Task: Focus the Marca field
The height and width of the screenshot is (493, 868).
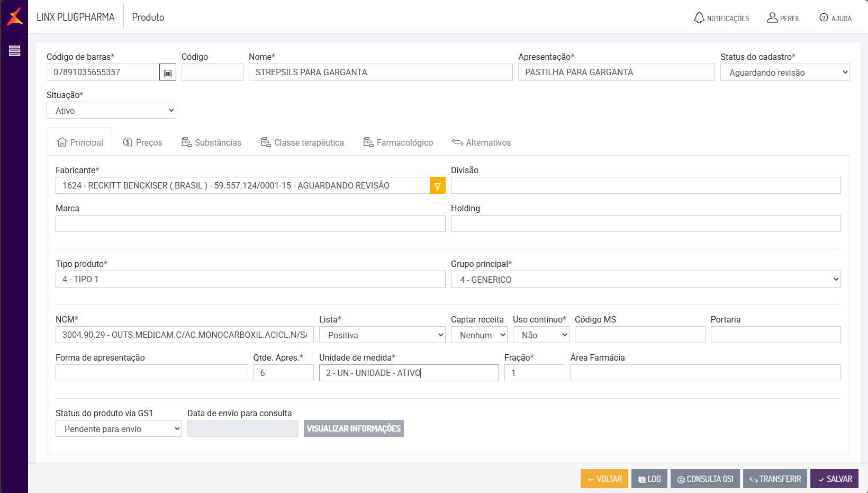Action: pos(250,223)
